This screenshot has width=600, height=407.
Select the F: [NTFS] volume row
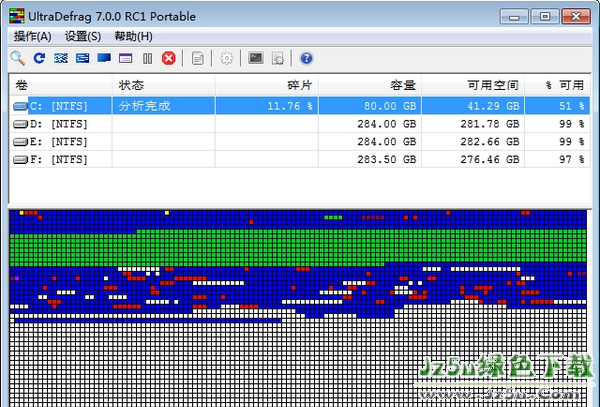pos(300,159)
